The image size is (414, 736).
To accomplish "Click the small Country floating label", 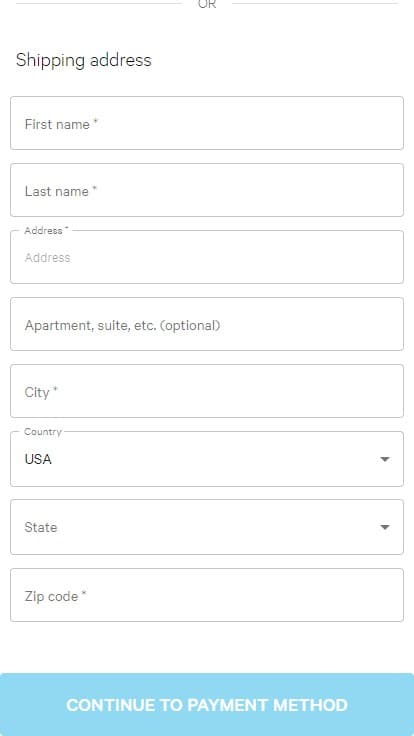I will coord(43,432).
